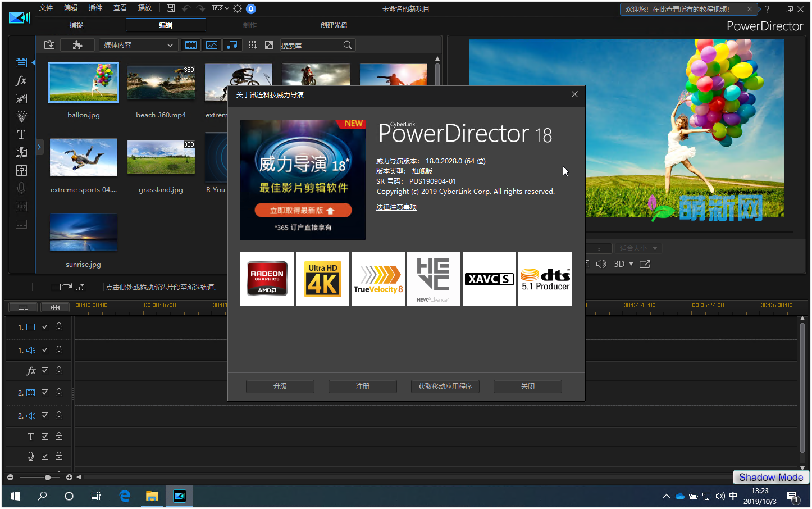The width and height of the screenshot is (812, 509).
Task: Click the 立即取得最新版 orange banner button
Action: pyautogui.click(x=303, y=210)
